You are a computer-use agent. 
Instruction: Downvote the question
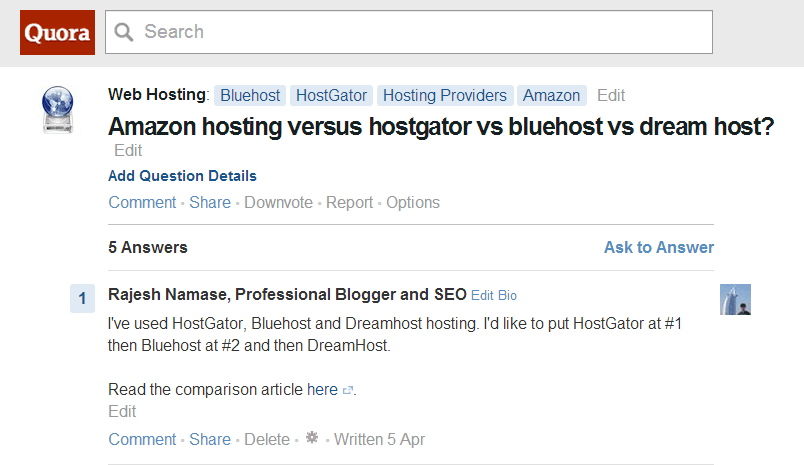pos(278,203)
